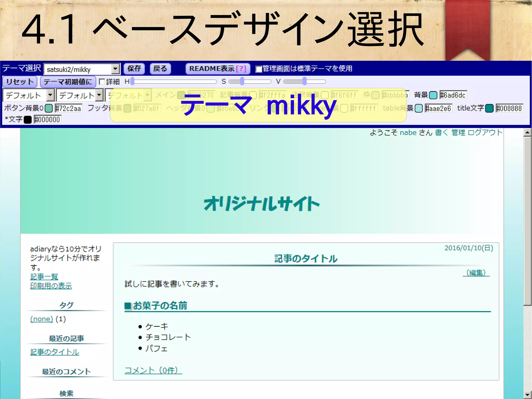Open 印刷用の表示 sidebar link
The image size is (532, 399).
(x=51, y=286)
